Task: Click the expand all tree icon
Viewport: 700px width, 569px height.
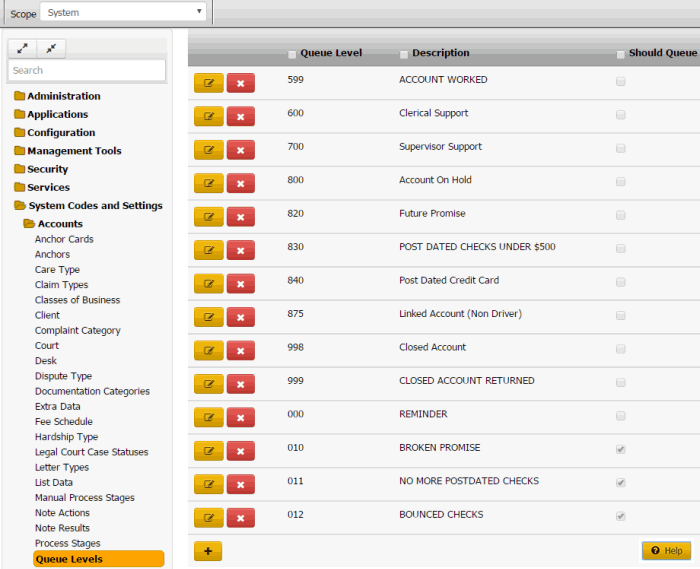Action: pyautogui.click(x=22, y=48)
